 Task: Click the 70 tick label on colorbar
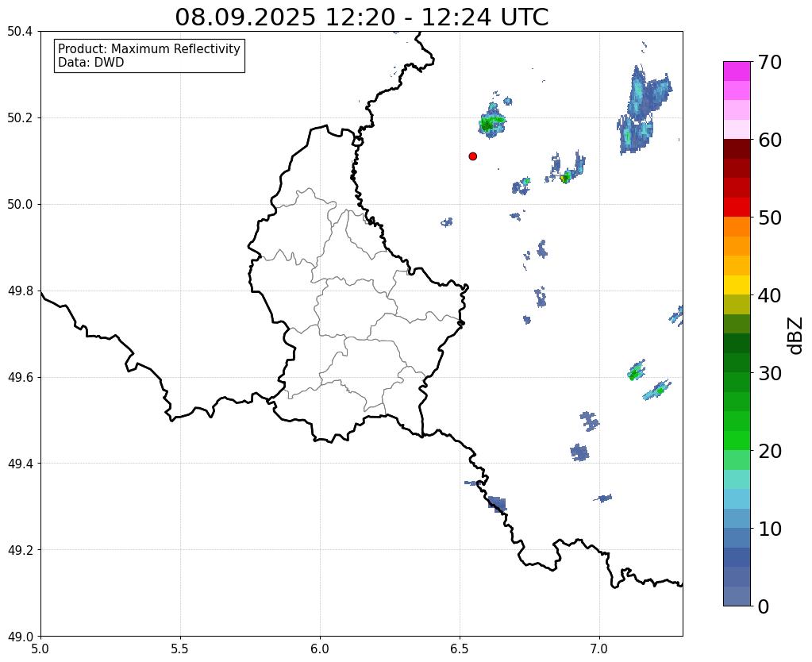(x=770, y=62)
